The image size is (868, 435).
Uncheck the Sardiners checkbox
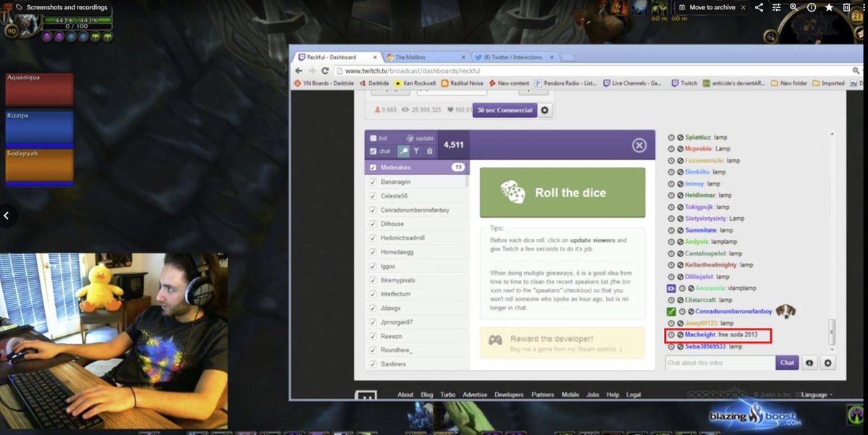tap(373, 364)
